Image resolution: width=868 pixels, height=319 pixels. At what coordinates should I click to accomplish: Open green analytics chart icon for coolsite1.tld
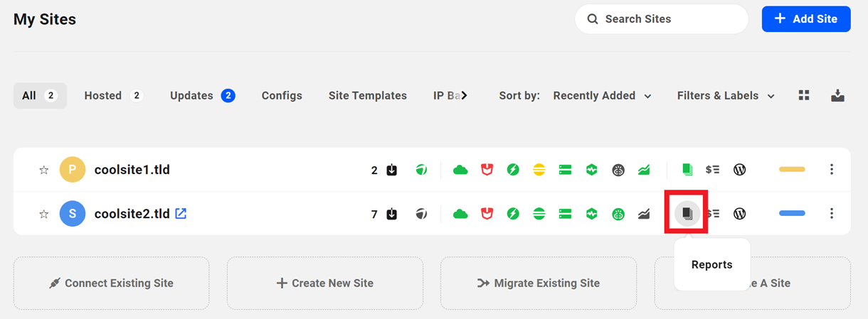(x=645, y=170)
